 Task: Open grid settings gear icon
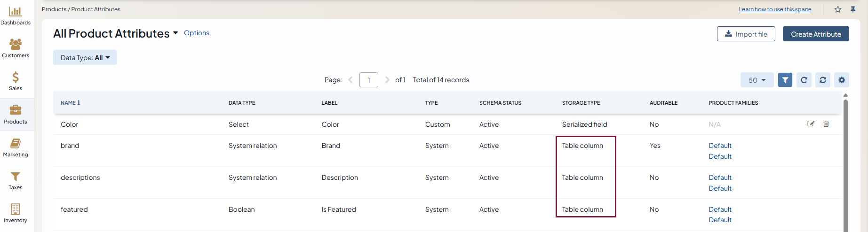coord(841,80)
